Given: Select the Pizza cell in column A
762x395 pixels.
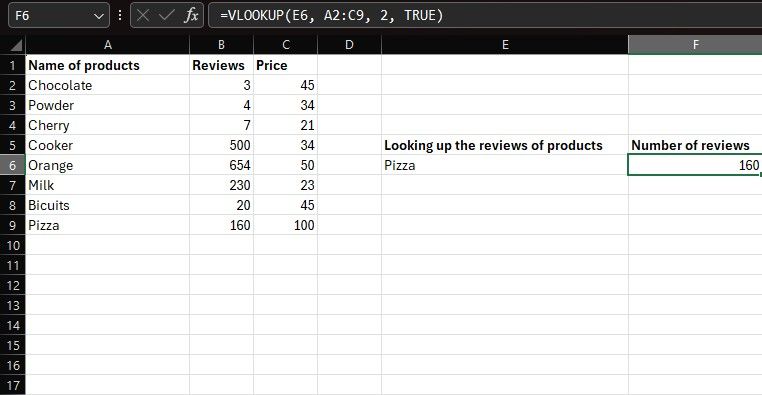Looking at the screenshot, I should coord(107,225).
